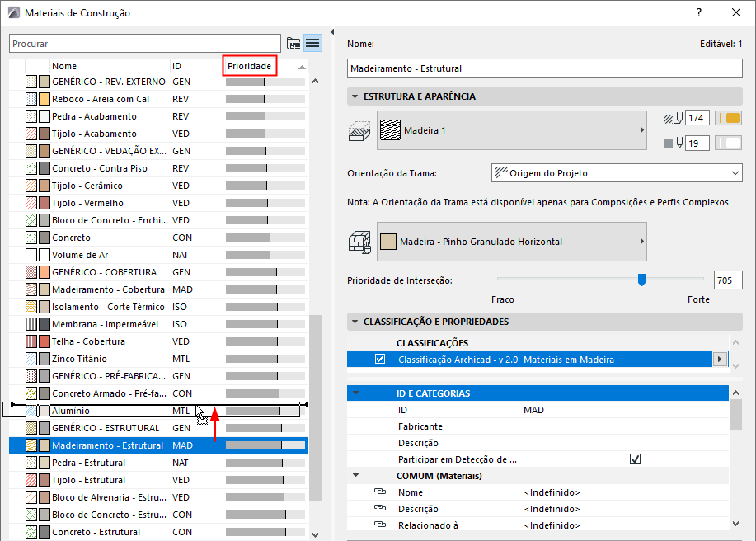The image size is (756, 541).
Task: Toggle the Participar em Detecção checkbox
Action: (635, 459)
